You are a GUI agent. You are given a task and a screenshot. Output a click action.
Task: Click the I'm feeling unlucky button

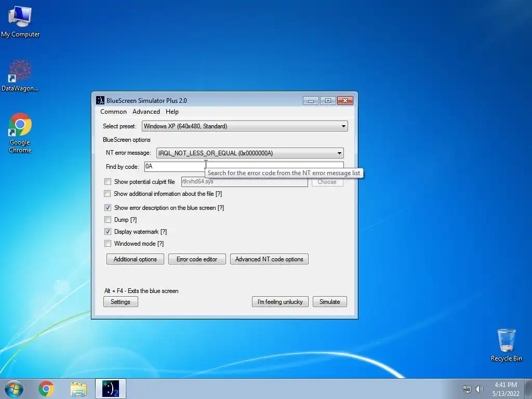pyautogui.click(x=280, y=302)
